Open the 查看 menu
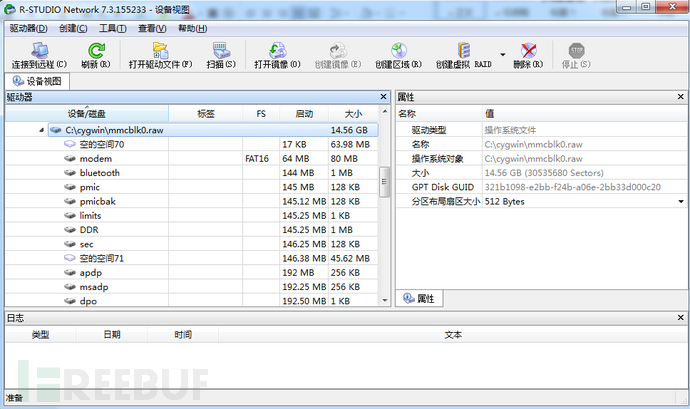The height and width of the screenshot is (409, 690). pos(152,29)
